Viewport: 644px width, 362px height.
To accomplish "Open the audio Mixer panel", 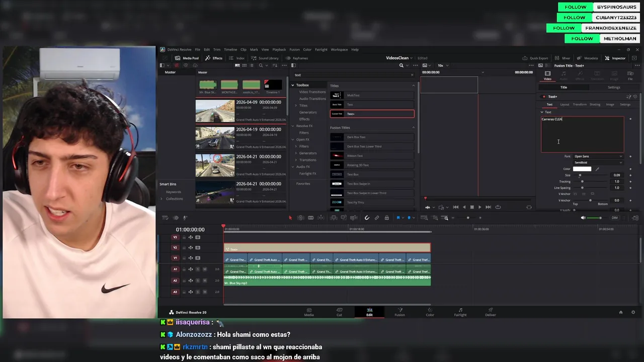I will [x=563, y=58].
